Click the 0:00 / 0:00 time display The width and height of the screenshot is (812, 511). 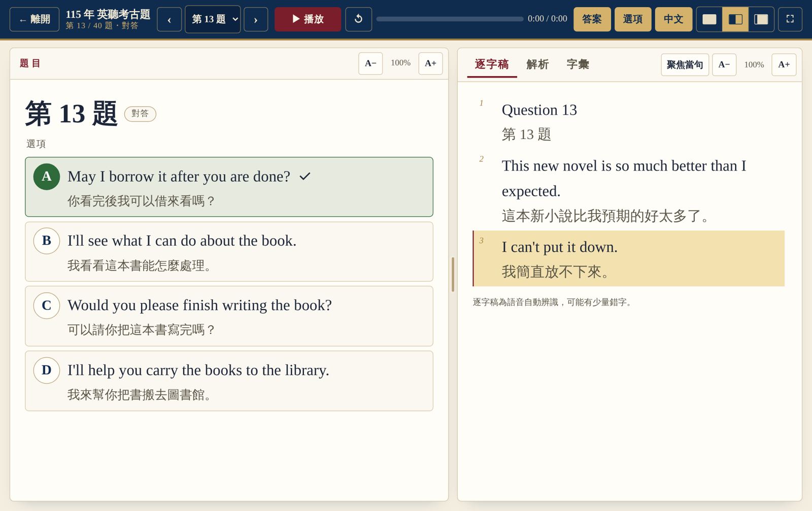(x=548, y=19)
